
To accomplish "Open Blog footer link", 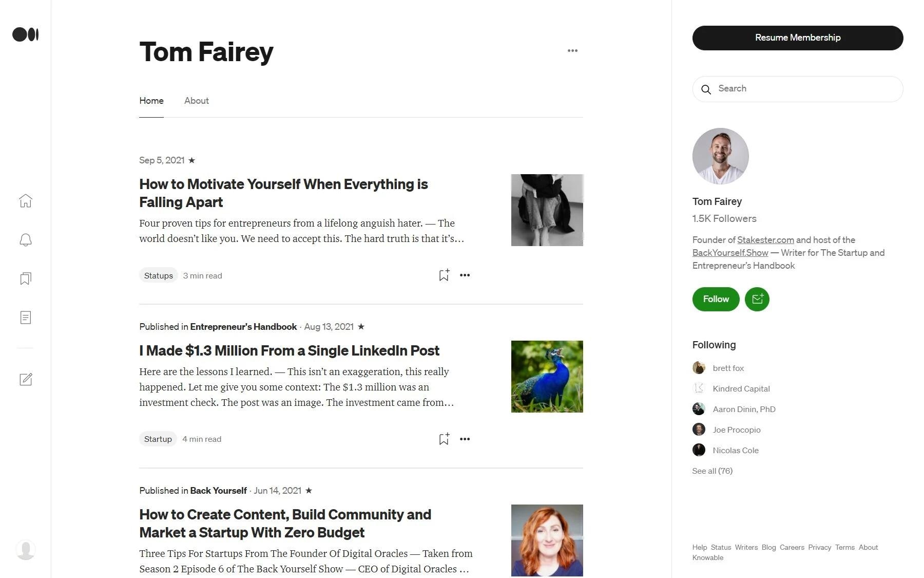I will pos(769,547).
